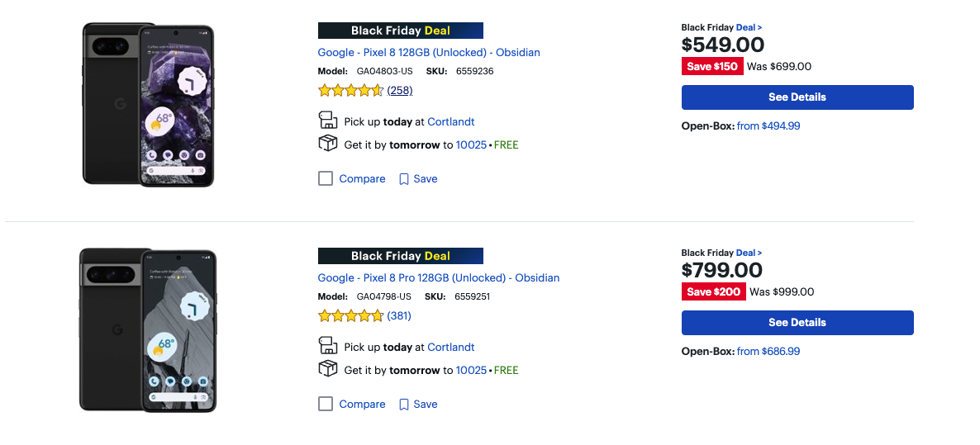Open the 258 reviews link

click(400, 91)
